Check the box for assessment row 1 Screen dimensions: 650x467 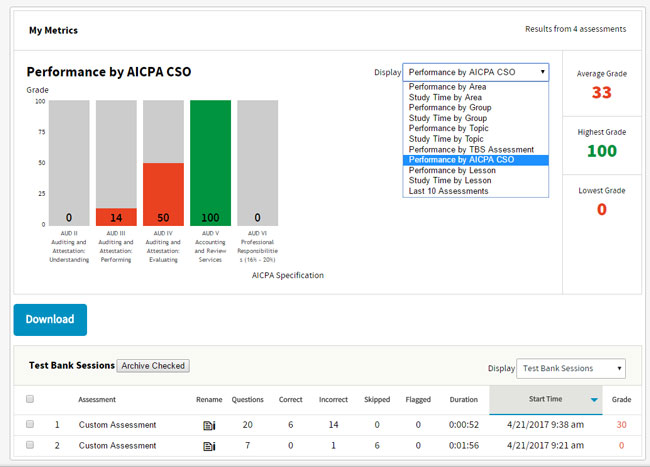click(x=30, y=424)
